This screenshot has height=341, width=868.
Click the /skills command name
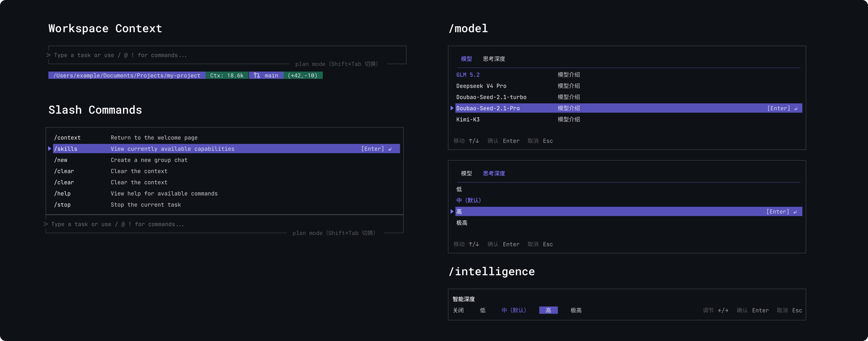66,149
